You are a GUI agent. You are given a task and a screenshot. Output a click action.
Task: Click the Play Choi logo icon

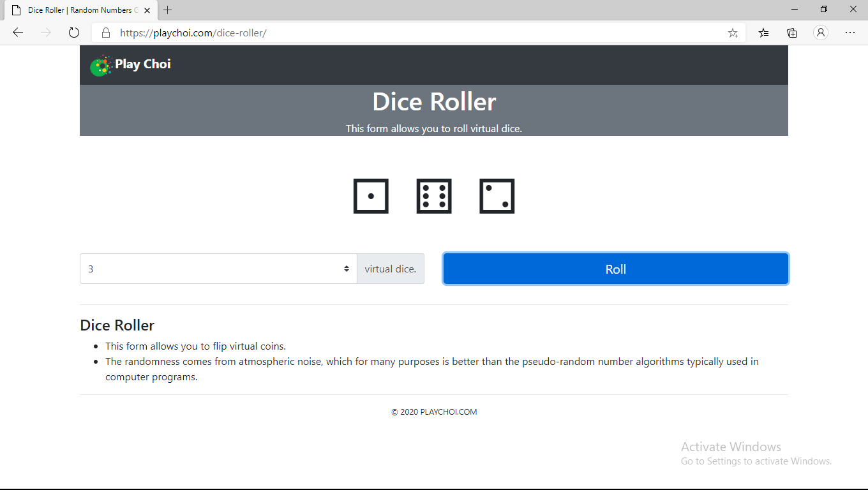tap(101, 64)
